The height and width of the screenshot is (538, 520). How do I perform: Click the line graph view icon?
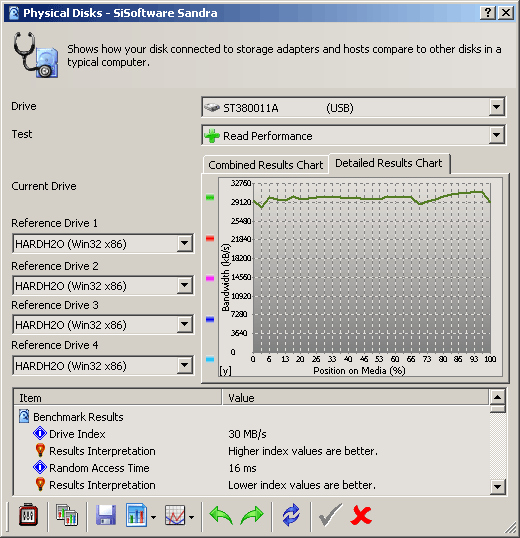(175, 515)
